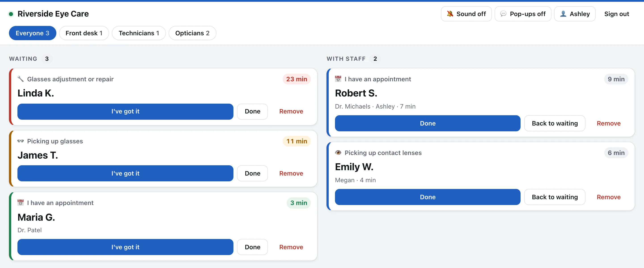Click the speech bubble Pop-ups icon
Screen dimensions: 644x268
[503, 14]
